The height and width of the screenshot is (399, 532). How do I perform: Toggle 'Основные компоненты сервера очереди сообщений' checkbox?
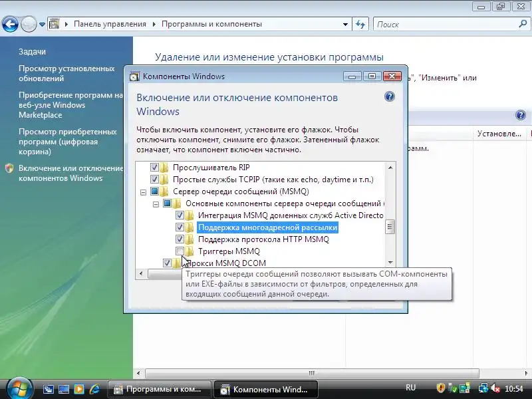coord(167,203)
